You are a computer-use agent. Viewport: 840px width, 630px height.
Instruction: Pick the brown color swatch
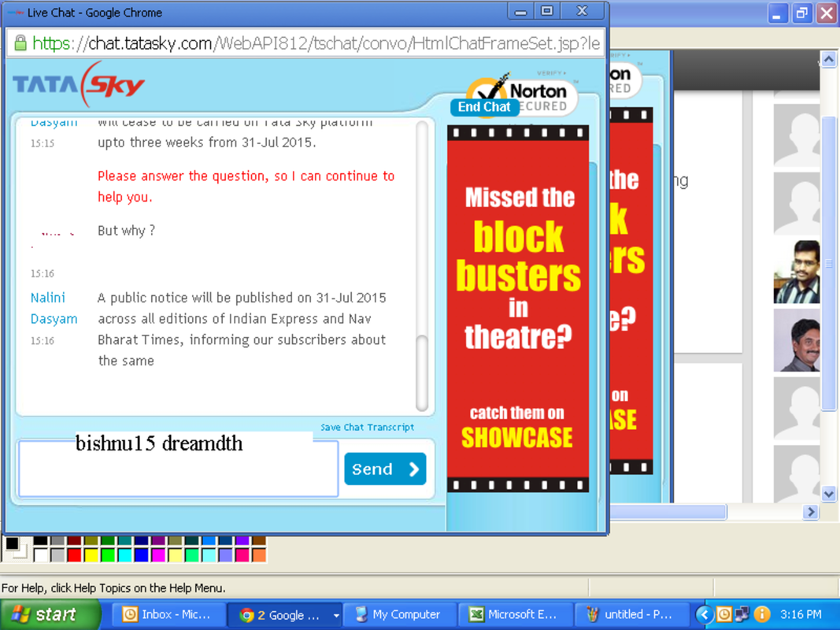pos(259,540)
